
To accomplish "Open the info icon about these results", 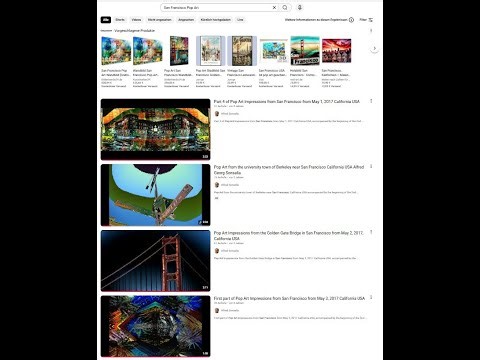I will 351,20.
